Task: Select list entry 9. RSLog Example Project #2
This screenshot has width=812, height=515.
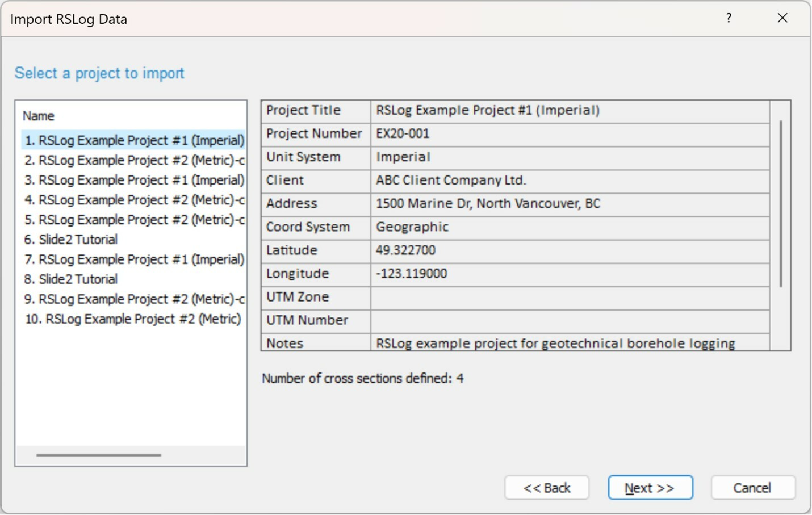Action: (133, 299)
